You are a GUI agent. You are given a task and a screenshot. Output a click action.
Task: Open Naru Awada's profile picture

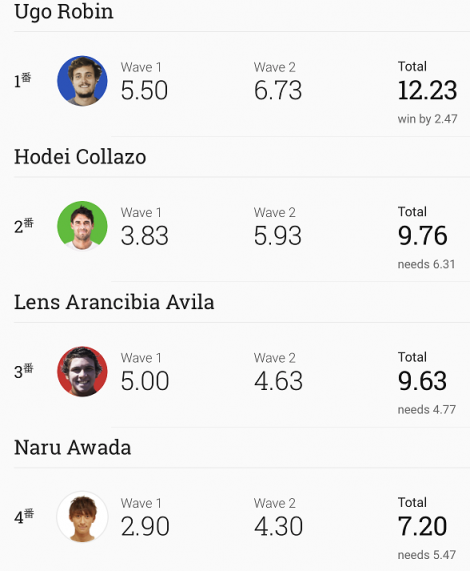click(82, 517)
